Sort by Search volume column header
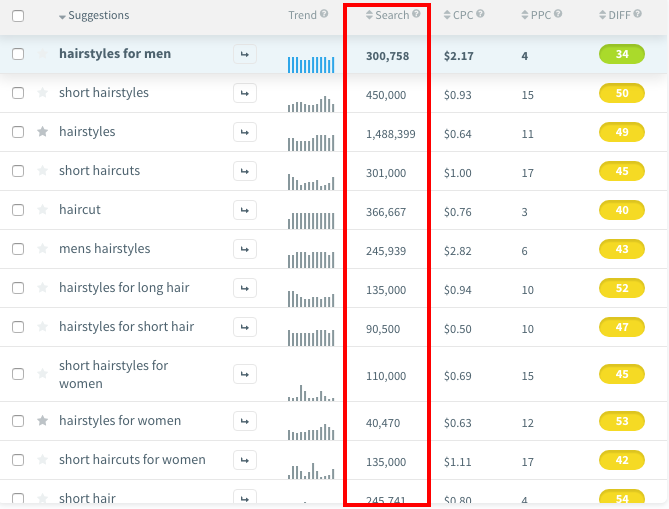669x509 pixels. pos(391,15)
